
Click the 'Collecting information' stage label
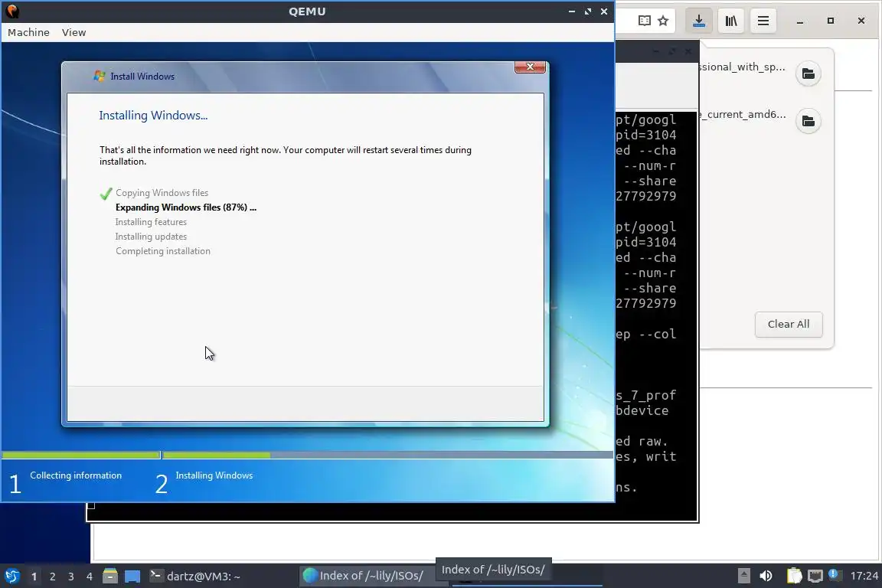coord(75,475)
